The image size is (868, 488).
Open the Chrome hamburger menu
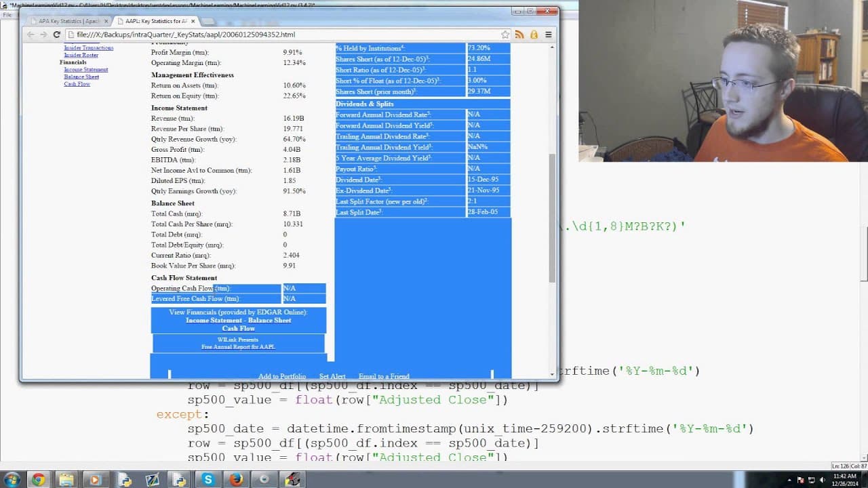tap(548, 35)
